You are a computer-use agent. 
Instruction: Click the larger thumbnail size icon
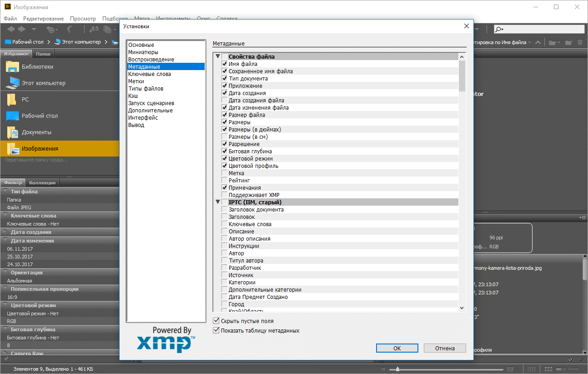click(x=510, y=369)
